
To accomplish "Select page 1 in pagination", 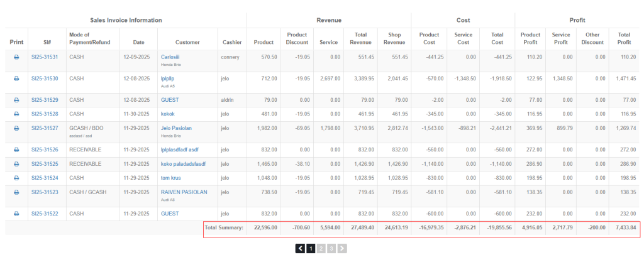I will click(x=311, y=249).
